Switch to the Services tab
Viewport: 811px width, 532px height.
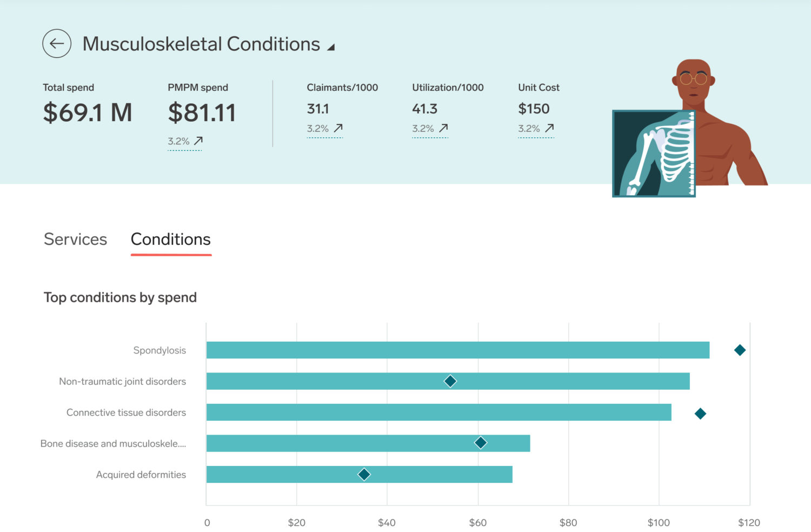click(75, 239)
